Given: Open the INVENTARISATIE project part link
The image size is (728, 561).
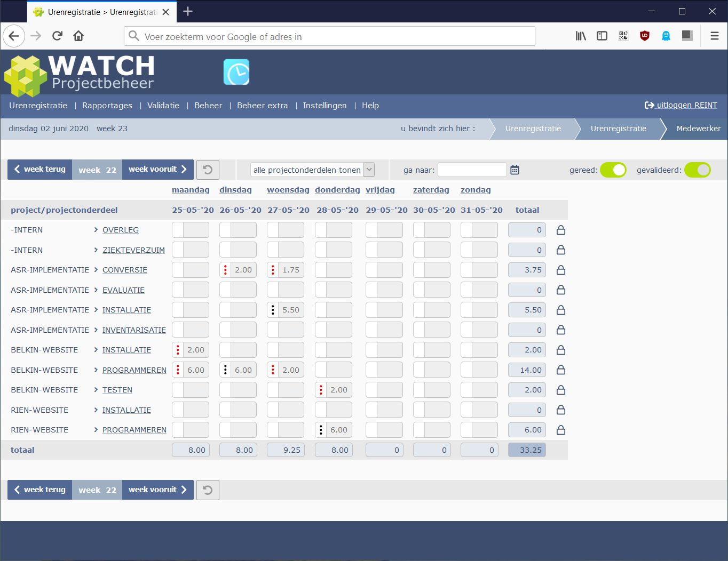Looking at the screenshot, I should [x=134, y=330].
